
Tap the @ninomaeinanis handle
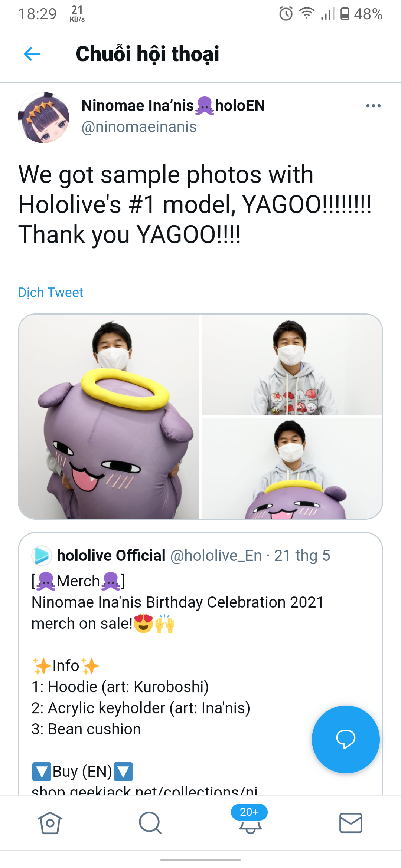tap(138, 128)
